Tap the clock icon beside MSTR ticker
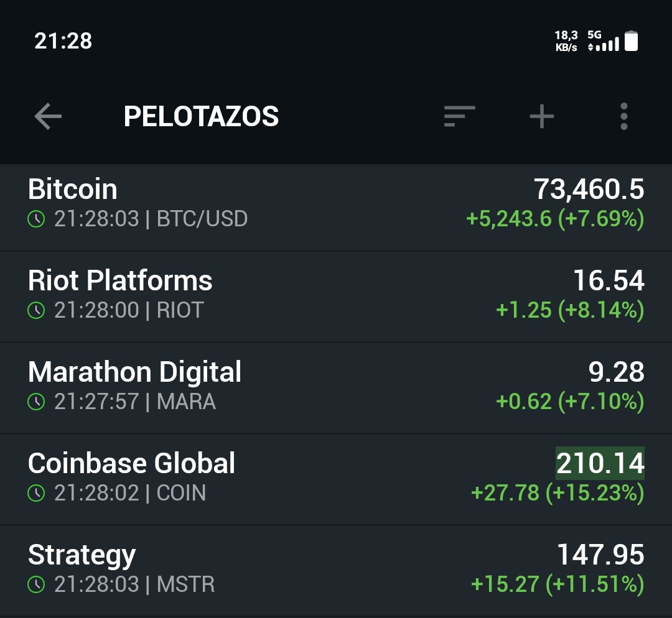 pyautogui.click(x=37, y=584)
